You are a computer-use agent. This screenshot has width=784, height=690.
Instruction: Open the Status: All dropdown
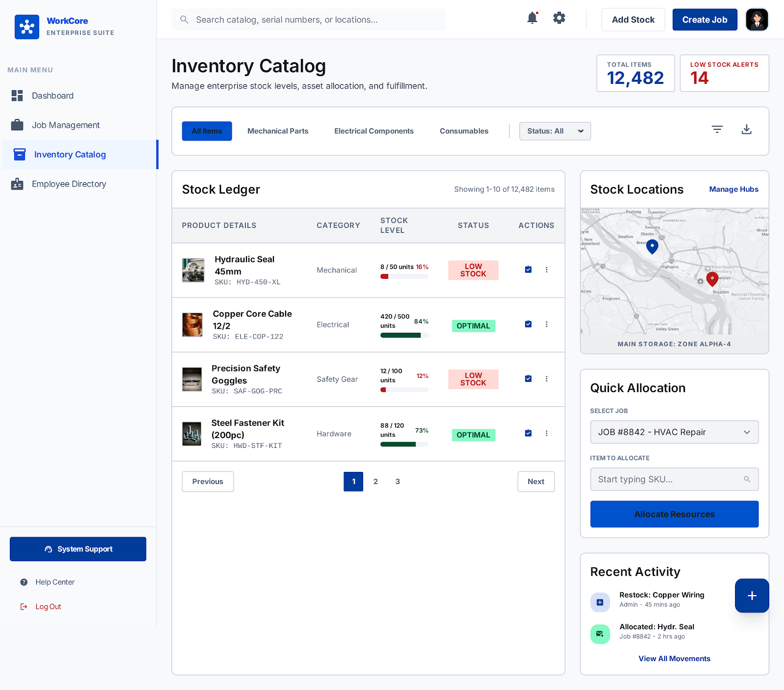click(555, 131)
